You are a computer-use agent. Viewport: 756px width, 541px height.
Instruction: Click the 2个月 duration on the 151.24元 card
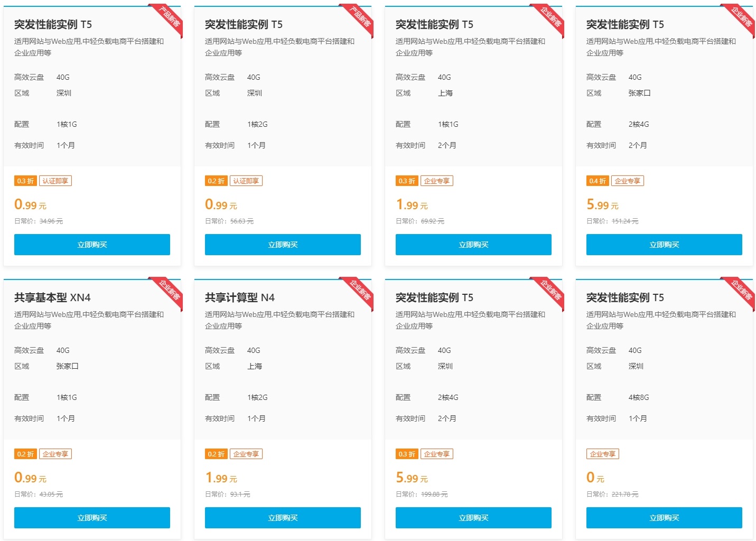[x=638, y=145]
